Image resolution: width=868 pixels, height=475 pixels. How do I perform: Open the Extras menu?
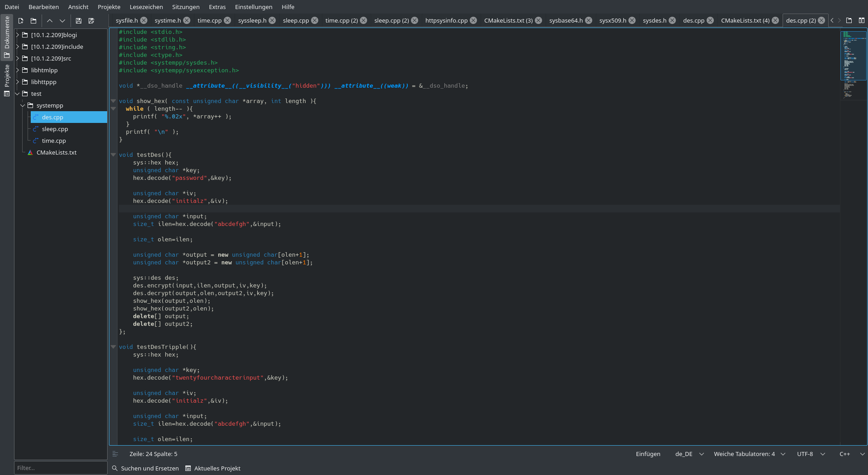pos(217,7)
